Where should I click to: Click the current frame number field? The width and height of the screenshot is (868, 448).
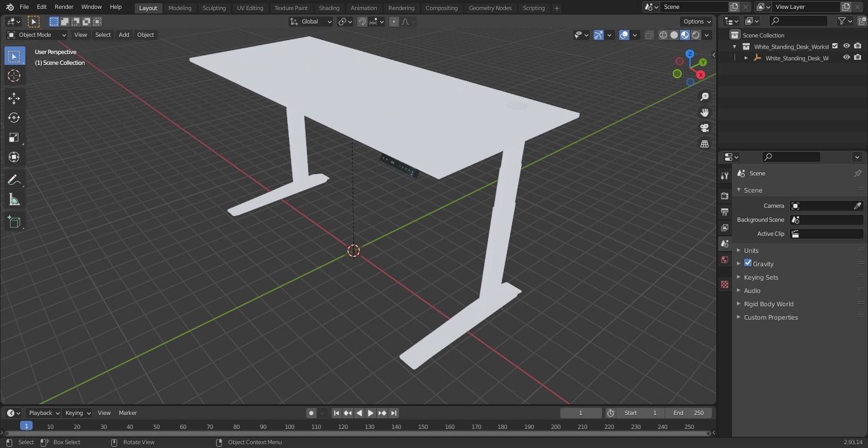coord(581,413)
